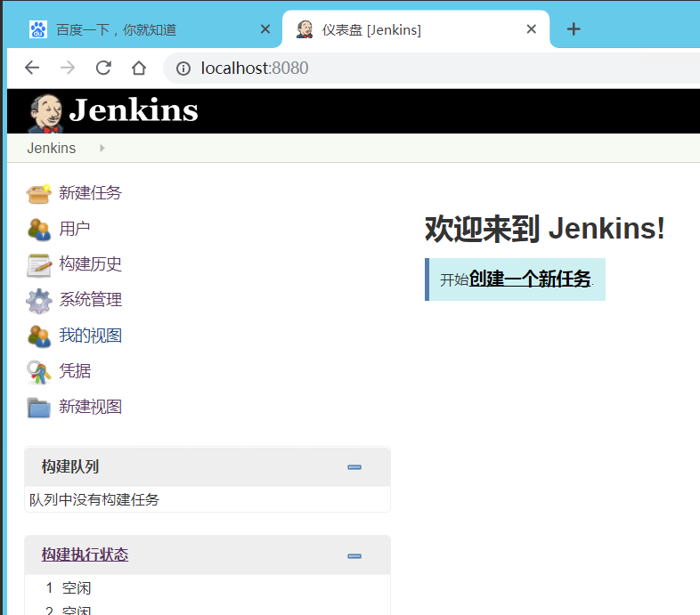Click the browser forward arrow
The image size is (700, 615).
coord(68,68)
